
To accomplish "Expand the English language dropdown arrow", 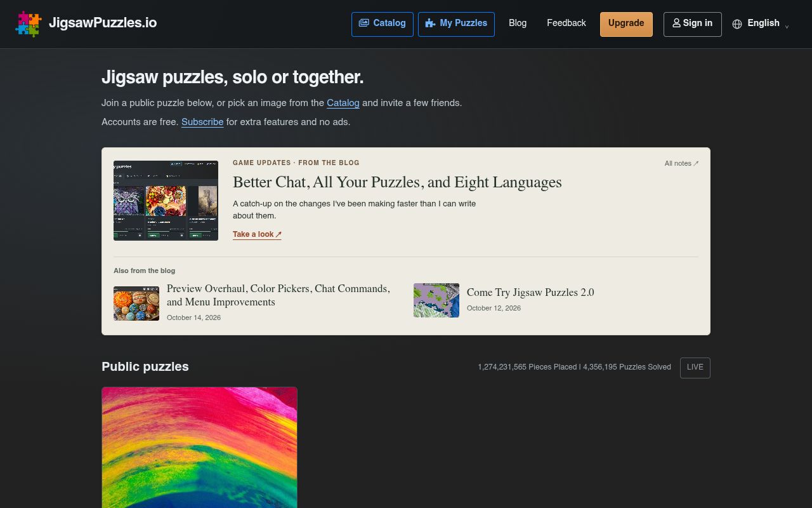I will [787, 26].
